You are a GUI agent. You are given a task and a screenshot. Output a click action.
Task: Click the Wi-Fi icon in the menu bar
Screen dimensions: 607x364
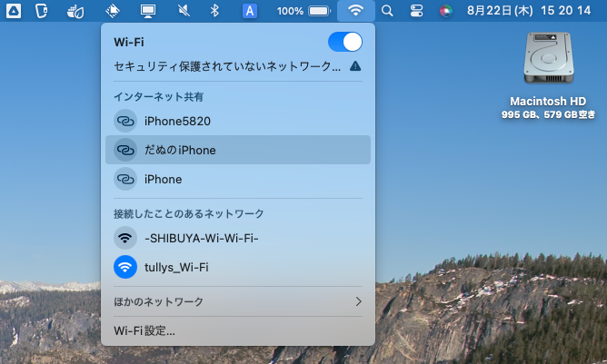[355, 11]
